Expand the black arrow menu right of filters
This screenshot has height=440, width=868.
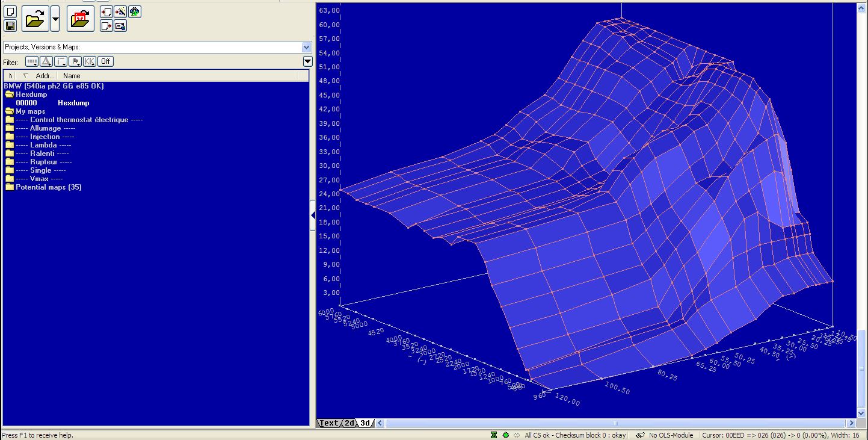tap(307, 61)
